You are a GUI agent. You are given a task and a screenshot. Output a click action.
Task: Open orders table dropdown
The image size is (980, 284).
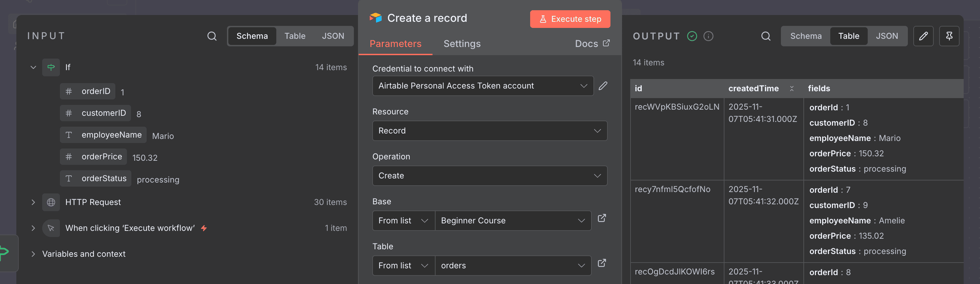pyautogui.click(x=513, y=265)
